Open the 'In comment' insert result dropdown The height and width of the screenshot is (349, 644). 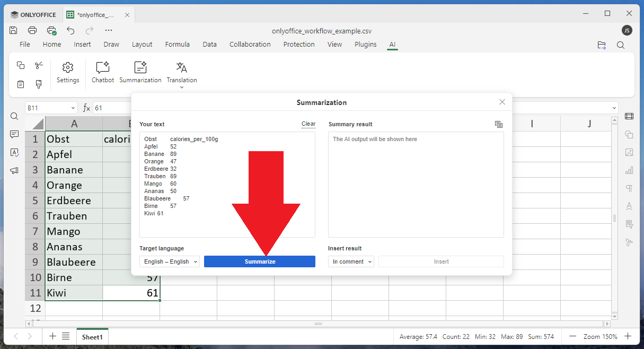coord(351,261)
